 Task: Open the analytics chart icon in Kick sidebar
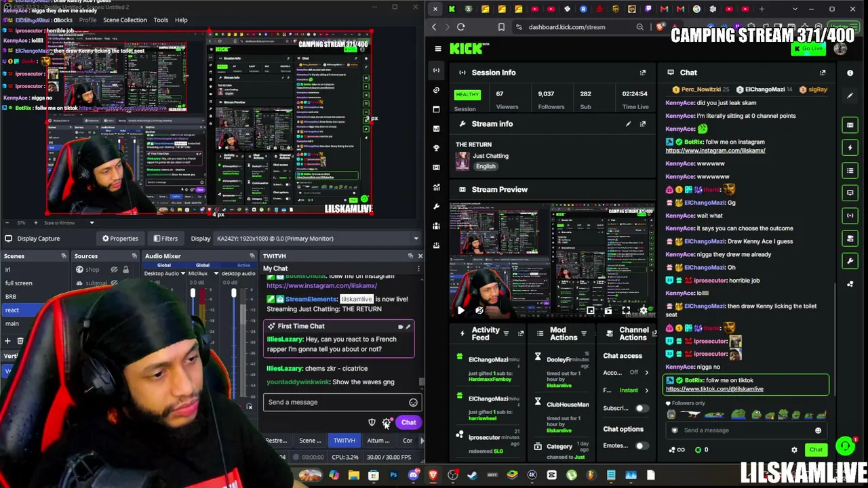point(436,187)
